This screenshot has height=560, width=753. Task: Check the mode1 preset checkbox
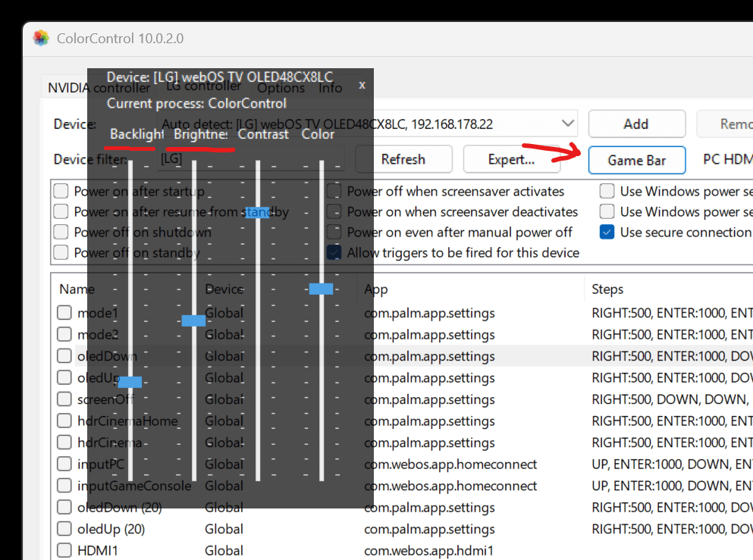tap(64, 313)
